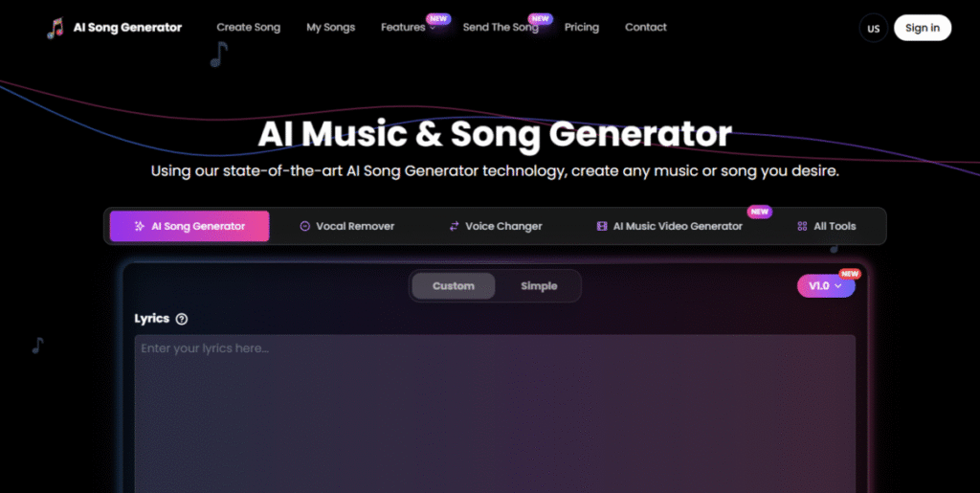The height and width of the screenshot is (493, 980).
Task: Open the Pricing page
Action: point(581,28)
